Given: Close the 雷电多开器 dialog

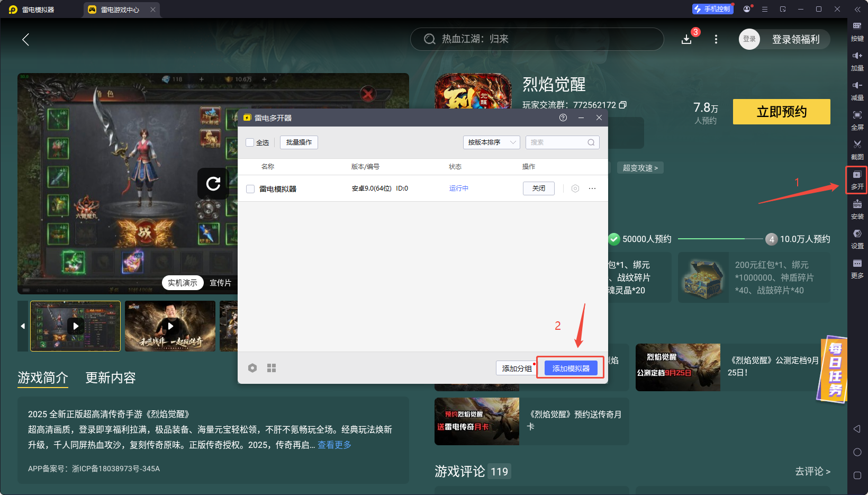Looking at the screenshot, I should [x=599, y=118].
